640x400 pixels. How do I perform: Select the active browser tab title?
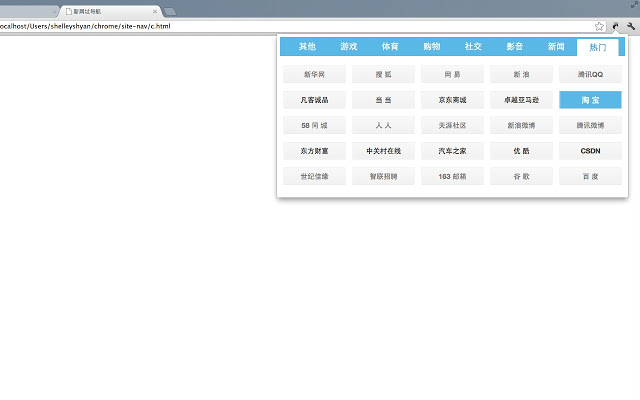[x=87, y=11]
